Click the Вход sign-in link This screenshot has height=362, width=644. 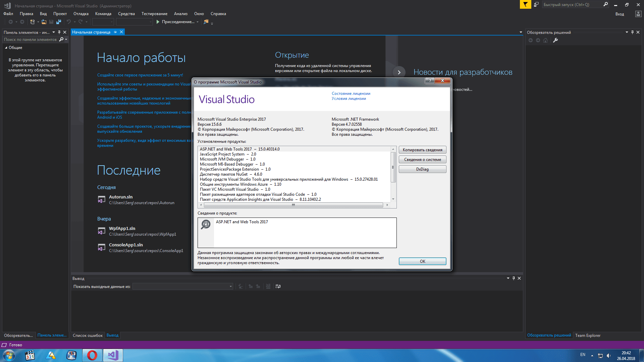(620, 14)
